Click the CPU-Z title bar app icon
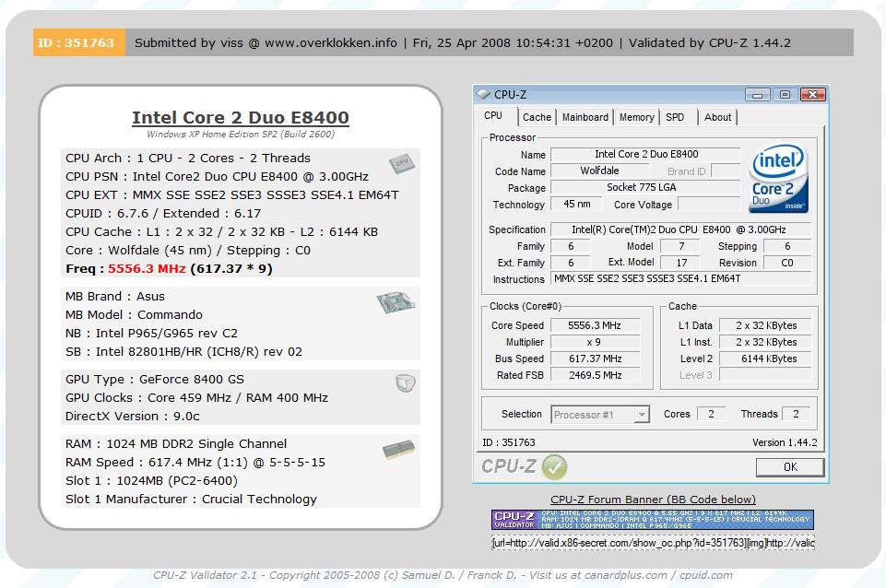886x588 pixels. pos(483,94)
